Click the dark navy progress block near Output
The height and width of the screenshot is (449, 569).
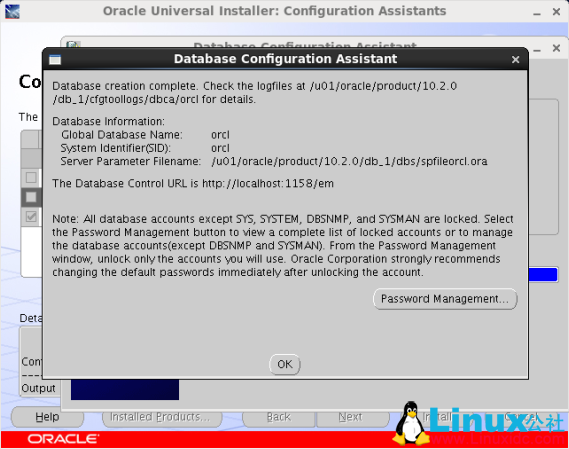[125, 389]
